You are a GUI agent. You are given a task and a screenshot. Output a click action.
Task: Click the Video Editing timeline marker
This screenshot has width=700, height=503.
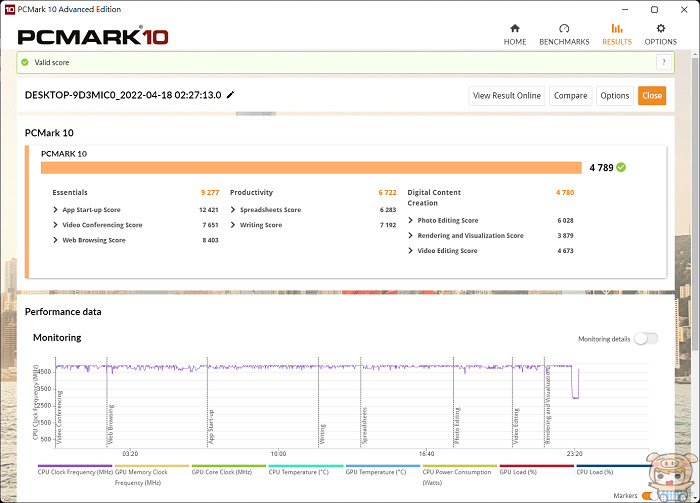coord(516,426)
